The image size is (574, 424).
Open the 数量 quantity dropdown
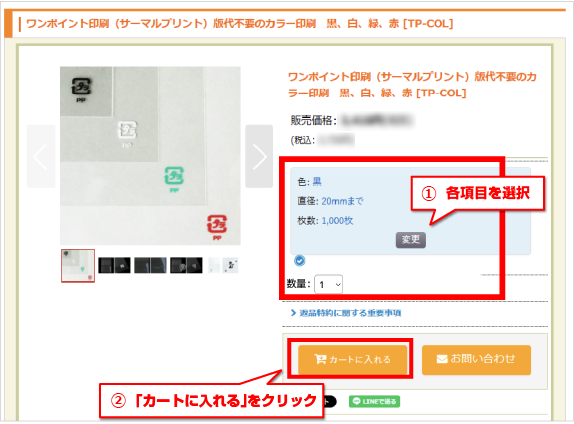pos(328,284)
